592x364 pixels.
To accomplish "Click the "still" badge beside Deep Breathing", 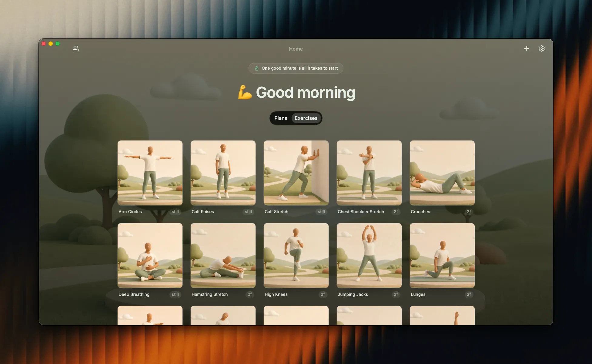I will pos(175,294).
